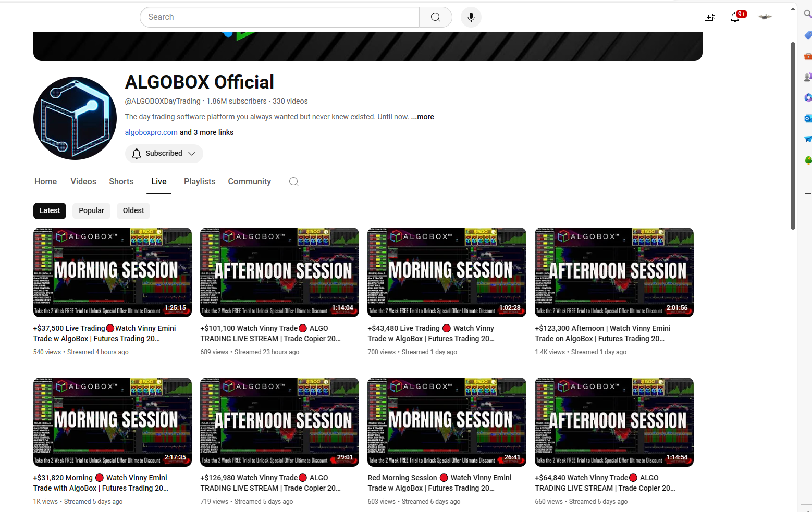The width and height of the screenshot is (812, 512).
Task: Open '+$101,100 Watch Vinny Trade' video title
Action: pyautogui.click(x=270, y=333)
